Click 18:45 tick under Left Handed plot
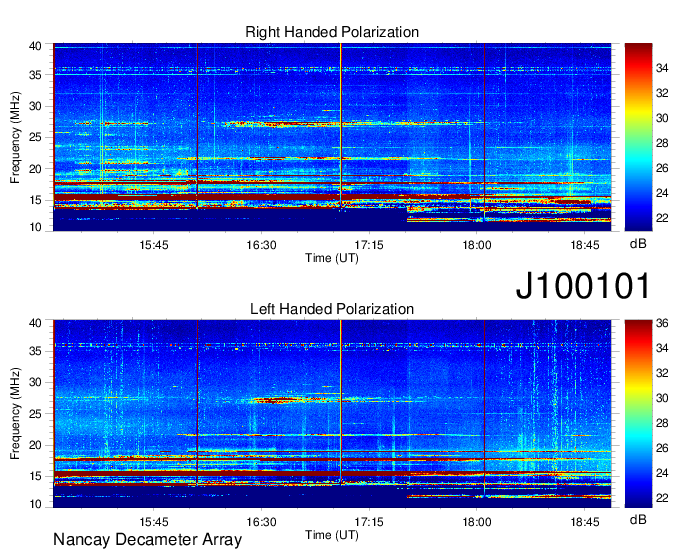680x552 pixels. tap(584, 522)
